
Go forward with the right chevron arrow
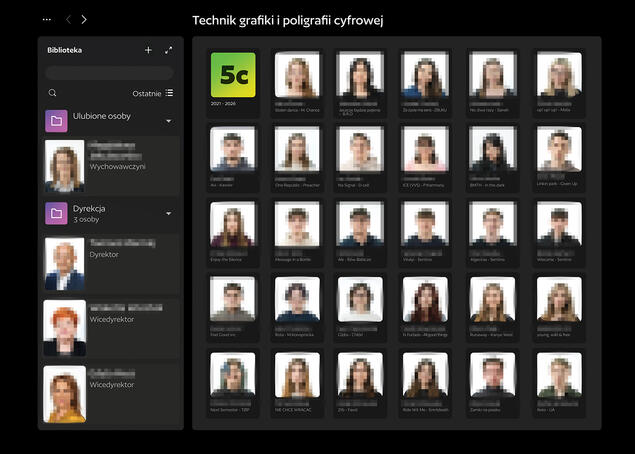pos(84,19)
